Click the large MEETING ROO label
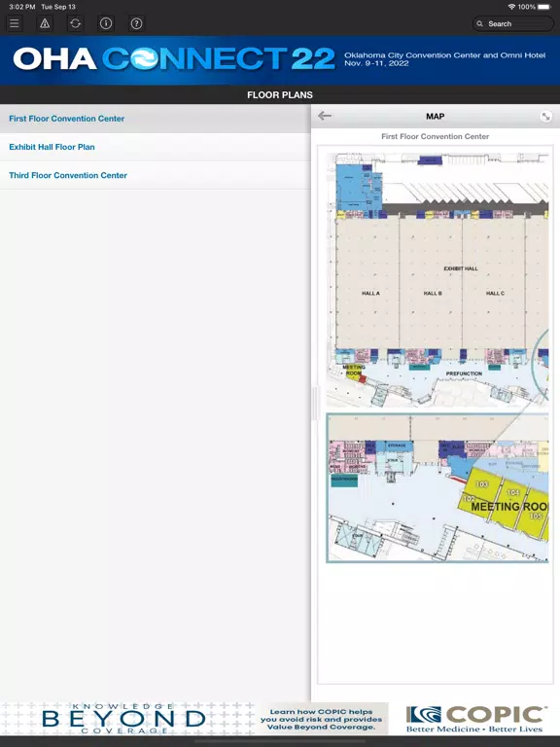The width and height of the screenshot is (560, 747). click(509, 507)
